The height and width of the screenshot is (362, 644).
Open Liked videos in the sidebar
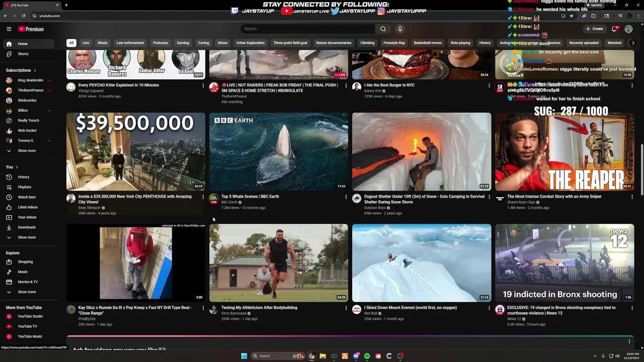(29, 207)
